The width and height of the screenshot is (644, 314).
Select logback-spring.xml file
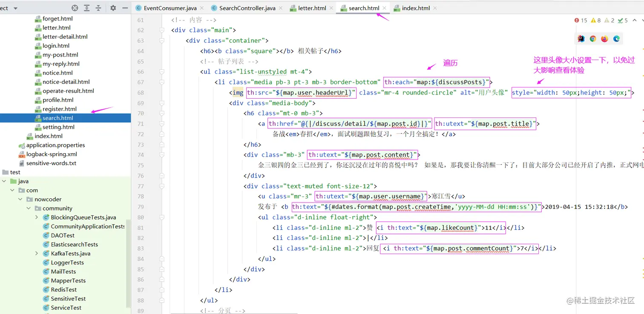point(52,154)
